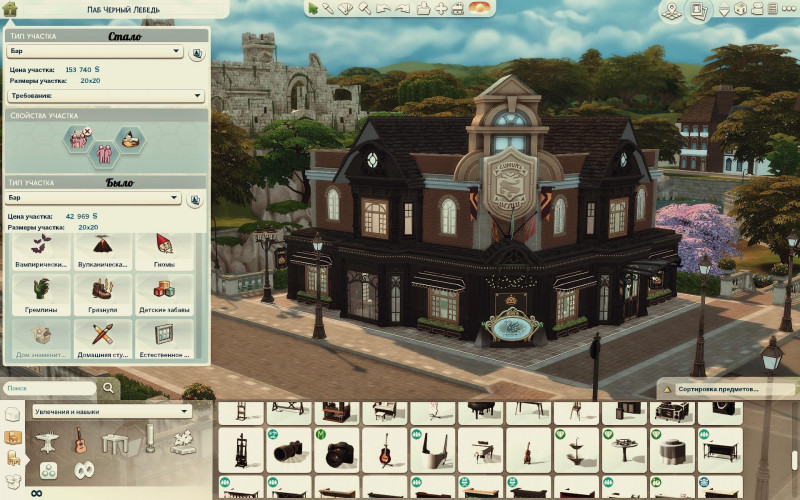Select the guitar instruments subcategory icon
800x500 pixels.
click(80, 440)
